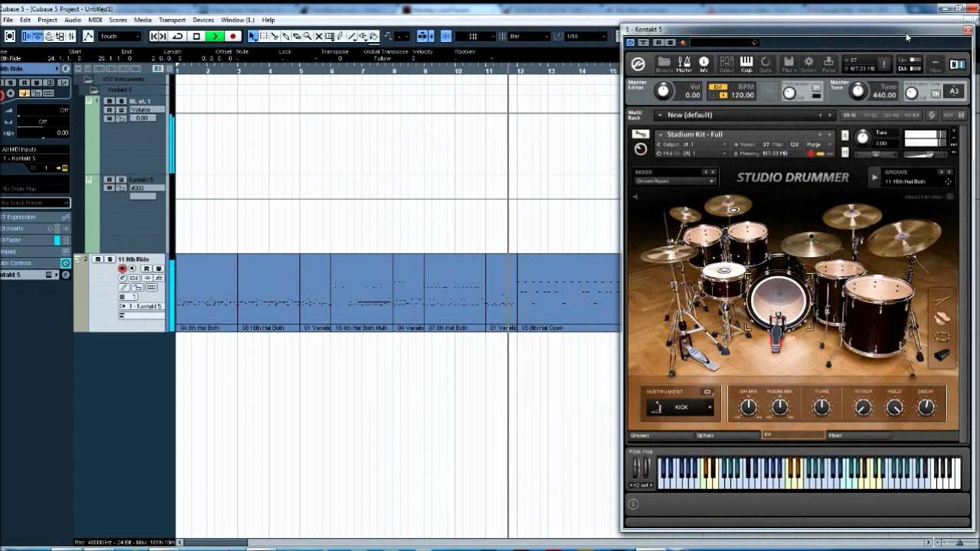Click the red Record button in transport
This screenshot has width=980, height=551.
point(233,36)
